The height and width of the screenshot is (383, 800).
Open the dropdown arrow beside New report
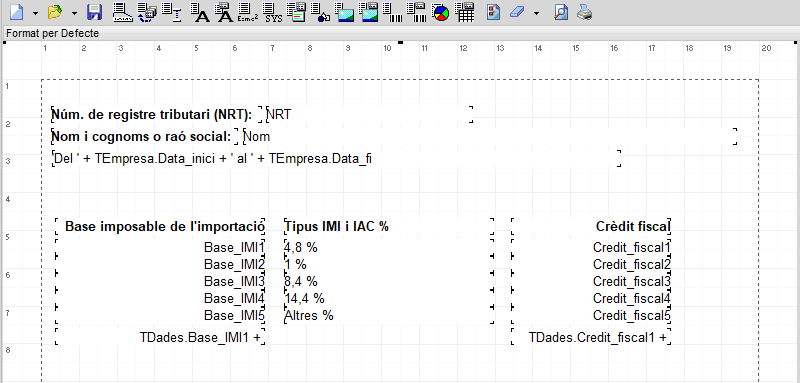coord(35,12)
